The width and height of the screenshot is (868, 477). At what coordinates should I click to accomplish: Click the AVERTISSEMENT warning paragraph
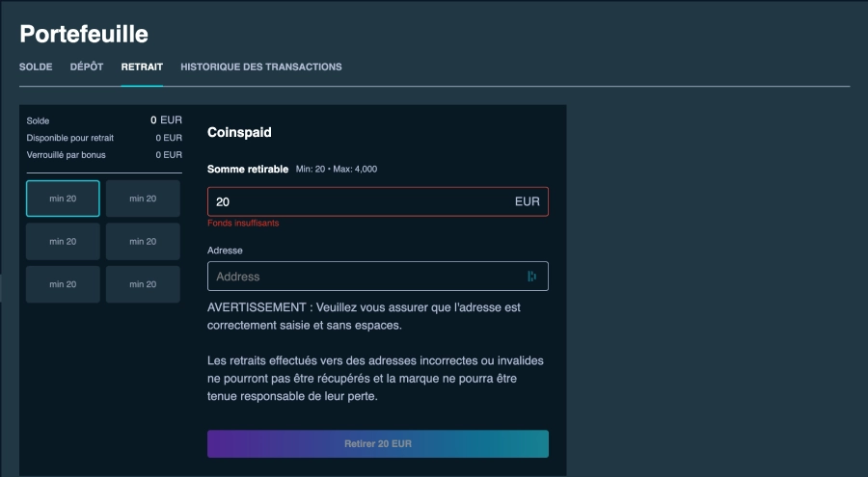pyautogui.click(x=364, y=316)
